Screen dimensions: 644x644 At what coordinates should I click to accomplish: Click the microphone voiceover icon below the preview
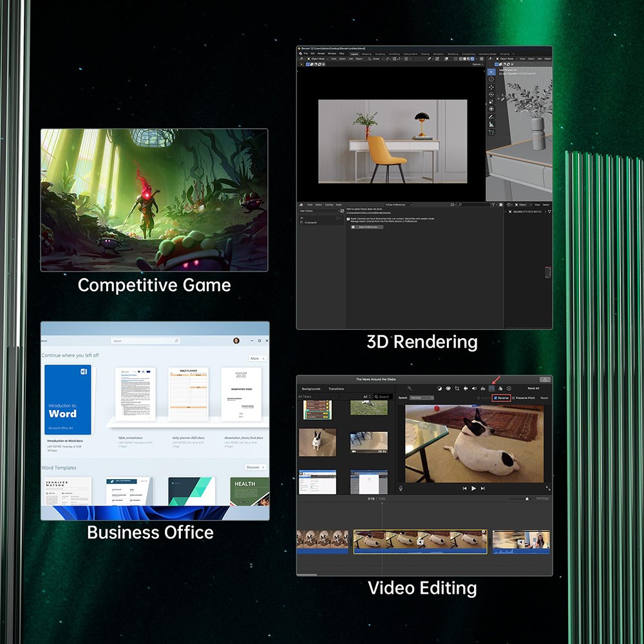pos(401,488)
